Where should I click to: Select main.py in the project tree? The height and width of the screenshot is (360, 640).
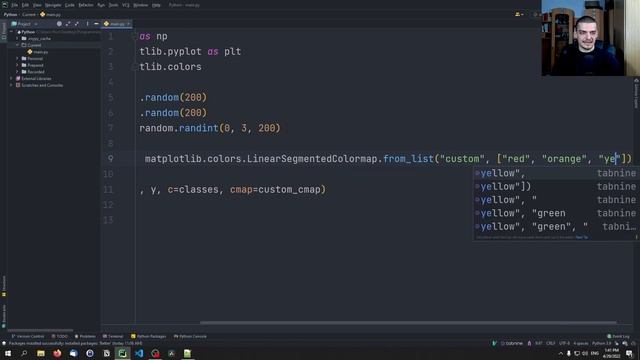(x=38, y=52)
